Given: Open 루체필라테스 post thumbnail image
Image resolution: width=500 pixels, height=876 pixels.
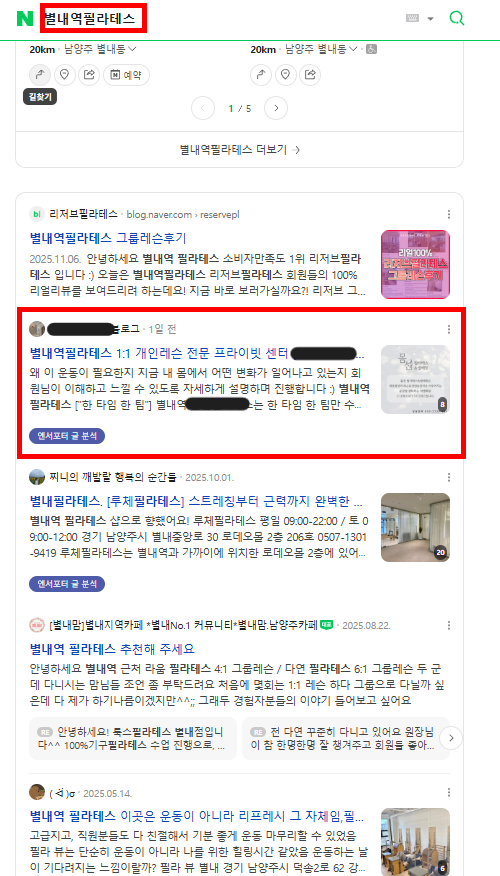Looking at the screenshot, I should (x=415, y=527).
